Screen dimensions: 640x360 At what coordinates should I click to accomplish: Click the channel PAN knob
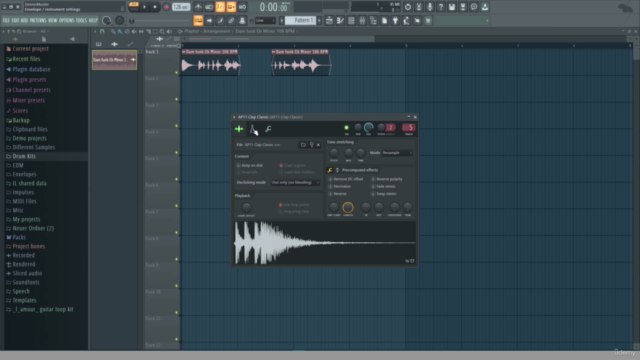(x=358, y=128)
